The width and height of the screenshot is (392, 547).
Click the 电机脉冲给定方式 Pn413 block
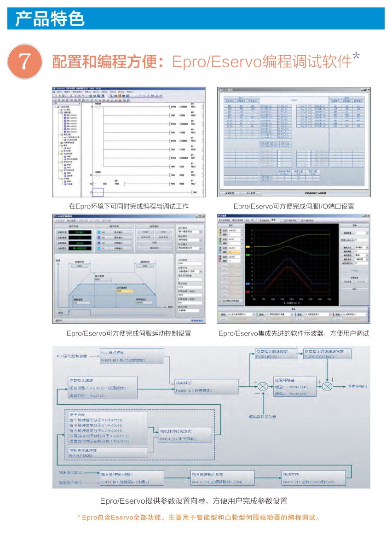click(x=185, y=435)
